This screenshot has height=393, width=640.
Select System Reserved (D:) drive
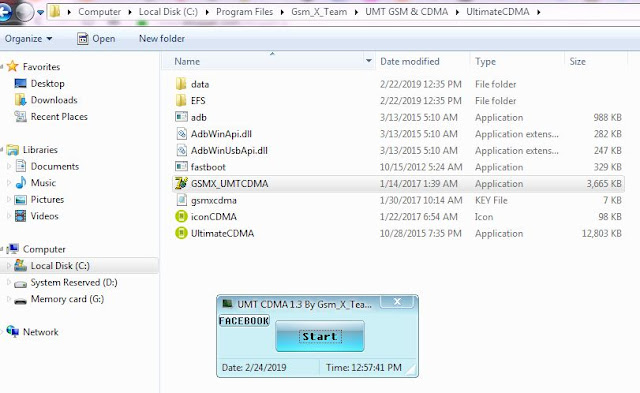point(74,282)
